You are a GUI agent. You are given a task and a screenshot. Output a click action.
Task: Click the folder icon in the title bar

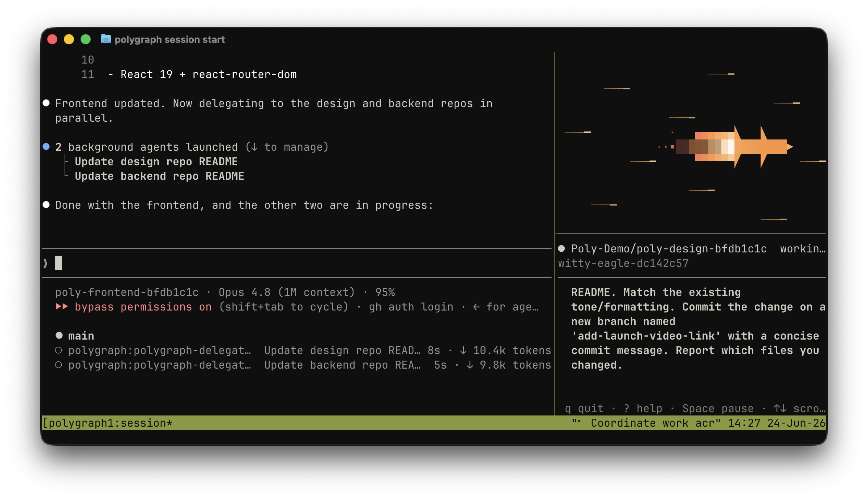[x=106, y=39]
